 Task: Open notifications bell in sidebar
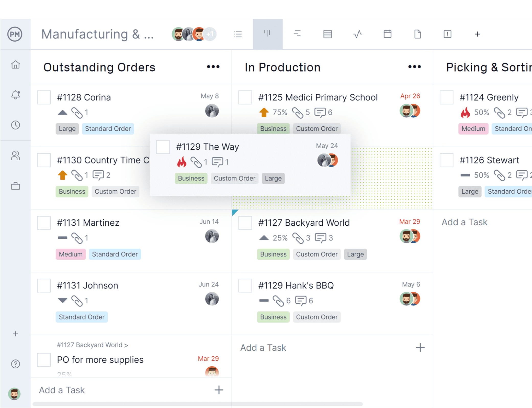[x=15, y=95]
